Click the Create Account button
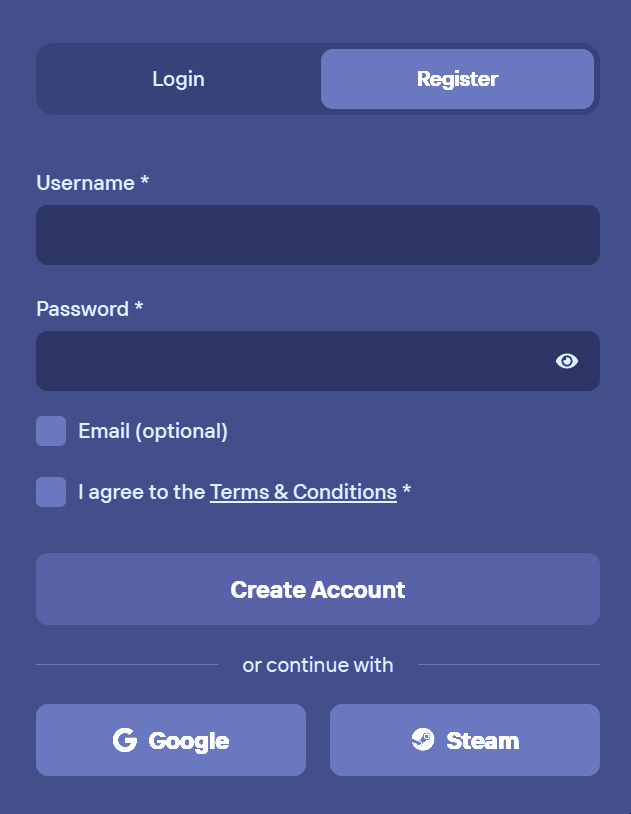 [316, 589]
